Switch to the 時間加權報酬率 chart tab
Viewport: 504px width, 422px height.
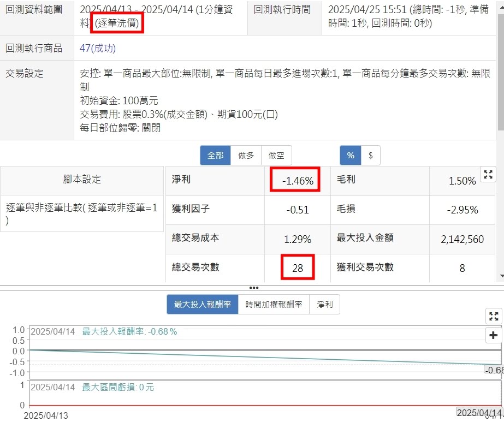tap(274, 305)
